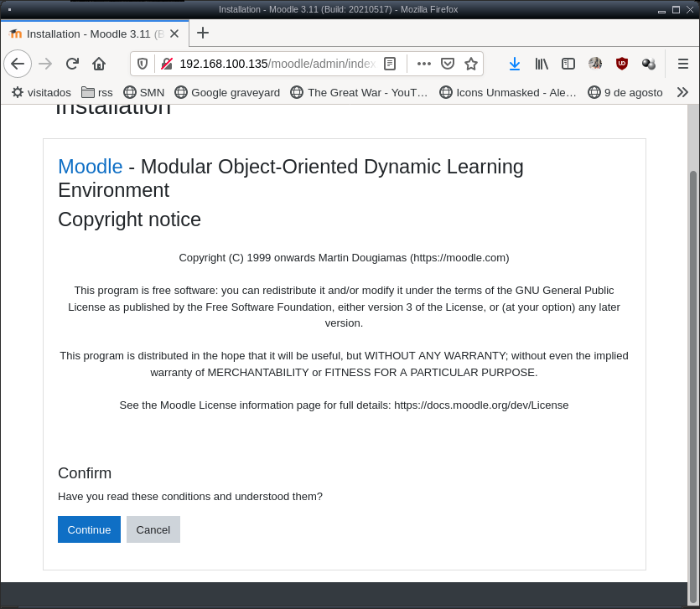700x609 pixels.
Task: Click 'Have you read these conditions' text
Action: (190, 497)
